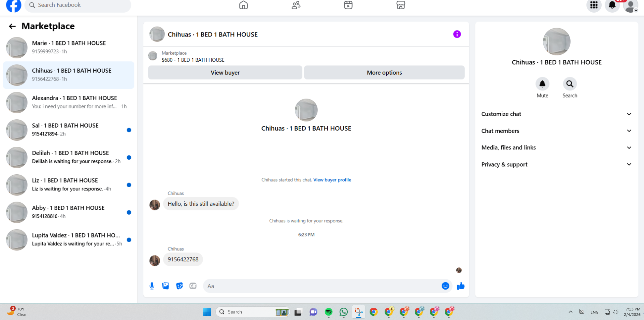This screenshot has width=644, height=320.
Task: Open the chat app taskbar icon
Action: (x=313, y=312)
